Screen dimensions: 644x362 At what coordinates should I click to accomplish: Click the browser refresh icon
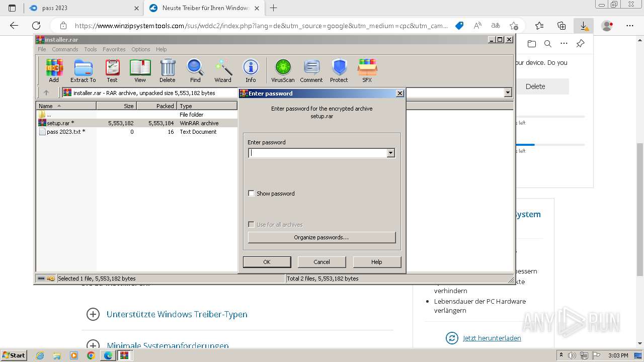click(x=36, y=26)
